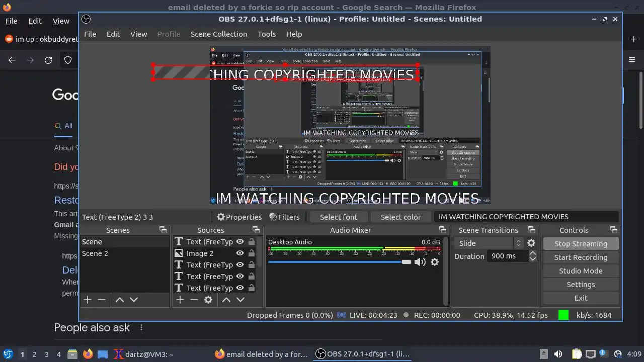Undock the Scene Transitions panel

click(x=532, y=230)
